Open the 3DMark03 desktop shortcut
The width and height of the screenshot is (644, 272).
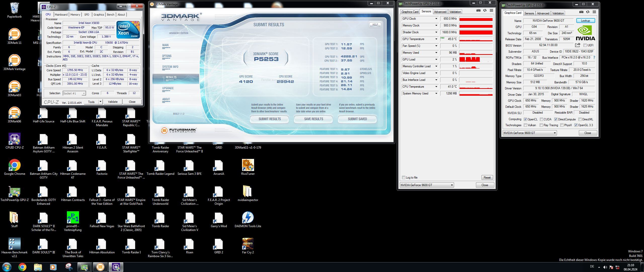[14, 89]
